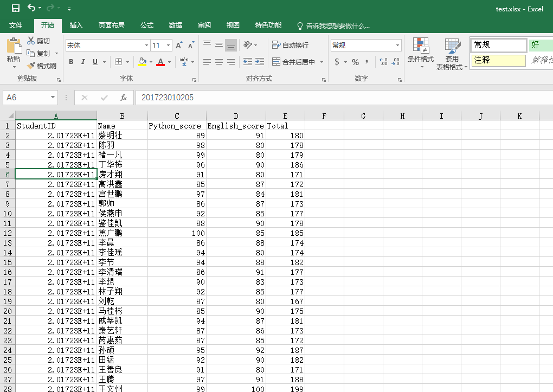Screen dimensions: 553x392
Task: Select column C header
Action: [x=177, y=115]
